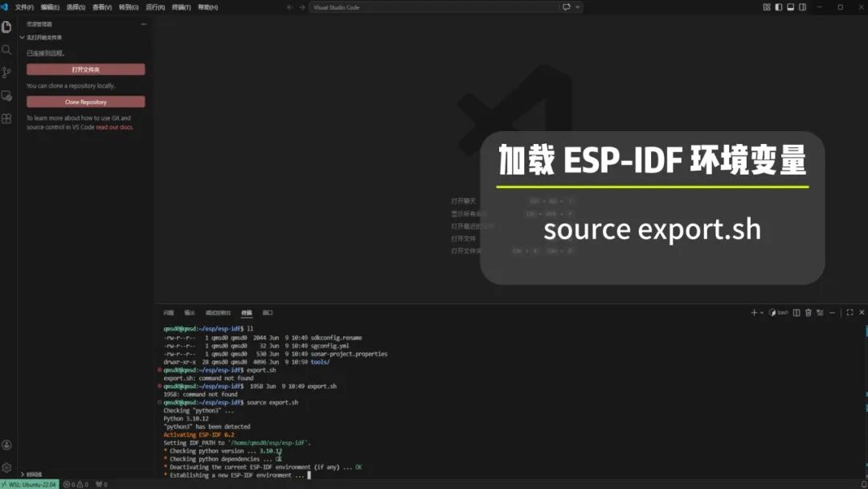Screen dimensions: 868x489
Task: Toggle the primary side bar
Action: click(x=778, y=7)
